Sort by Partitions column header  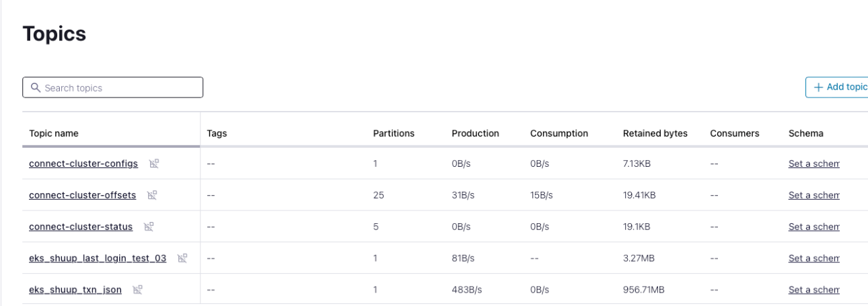coord(394,133)
